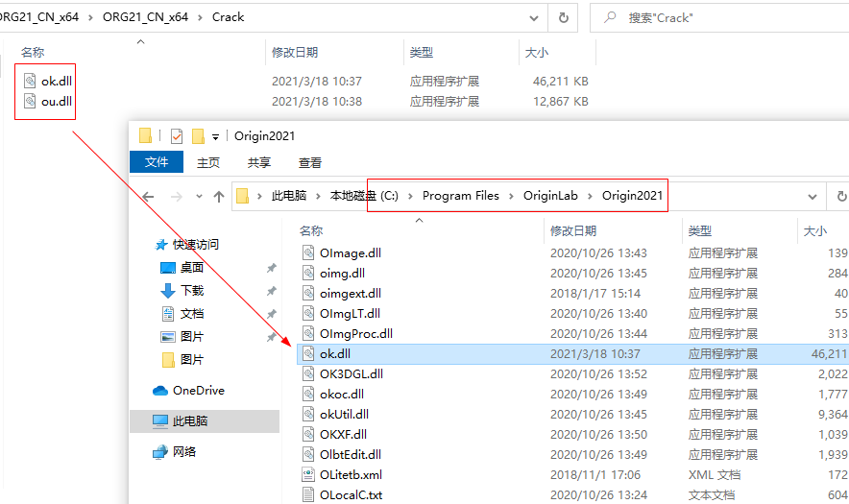
Task: Click 文本文档 type of OLocalC.txt
Action: point(712,494)
